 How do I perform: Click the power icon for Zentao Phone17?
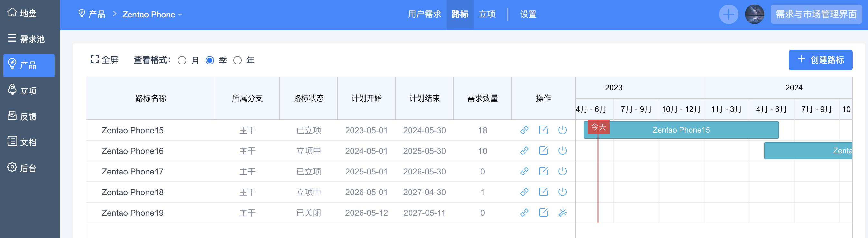pyautogui.click(x=562, y=171)
